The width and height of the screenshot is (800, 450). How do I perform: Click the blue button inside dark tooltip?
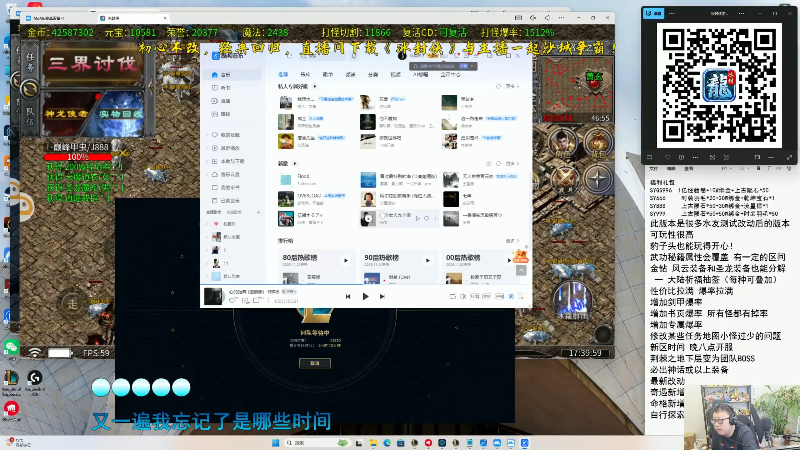click(463, 66)
